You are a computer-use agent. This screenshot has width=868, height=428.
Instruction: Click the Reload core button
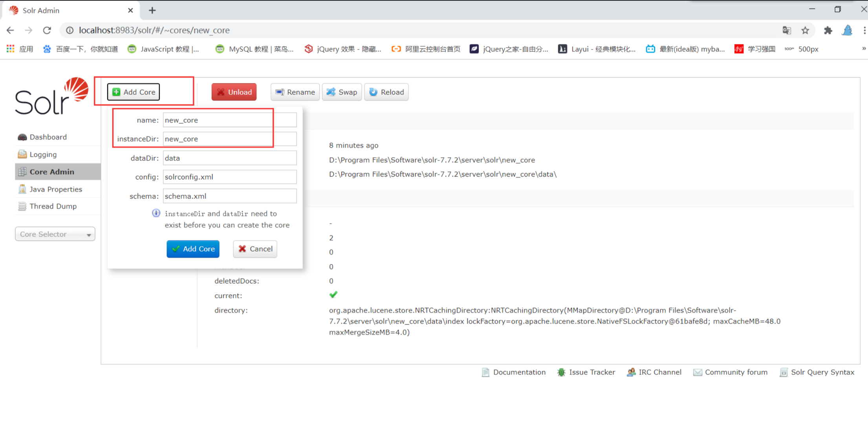(386, 92)
